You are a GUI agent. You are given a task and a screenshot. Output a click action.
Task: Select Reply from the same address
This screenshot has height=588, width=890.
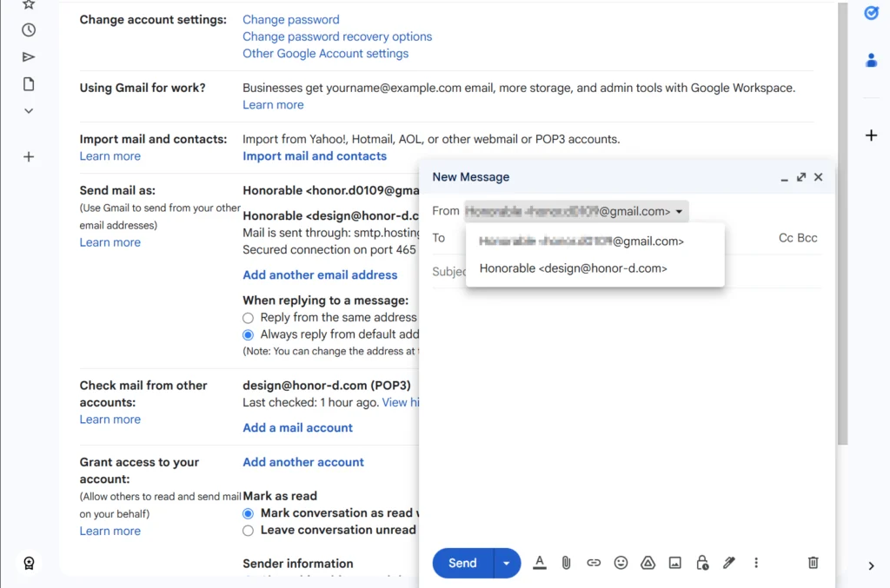click(248, 318)
